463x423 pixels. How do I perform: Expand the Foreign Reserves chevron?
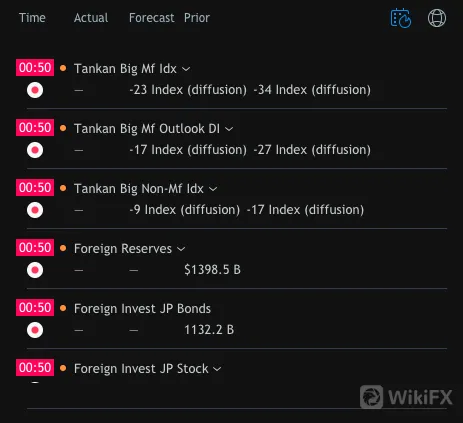click(x=181, y=249)
